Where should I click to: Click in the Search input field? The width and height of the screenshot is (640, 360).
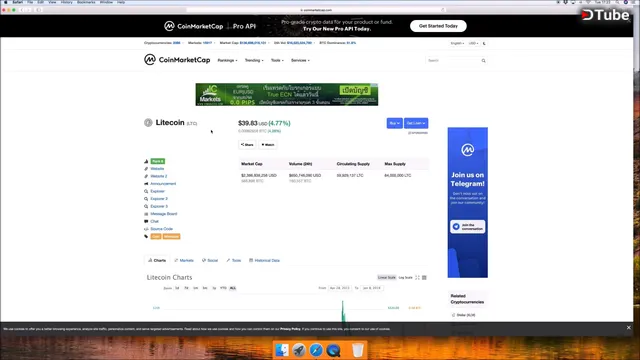tap(453, 61)
